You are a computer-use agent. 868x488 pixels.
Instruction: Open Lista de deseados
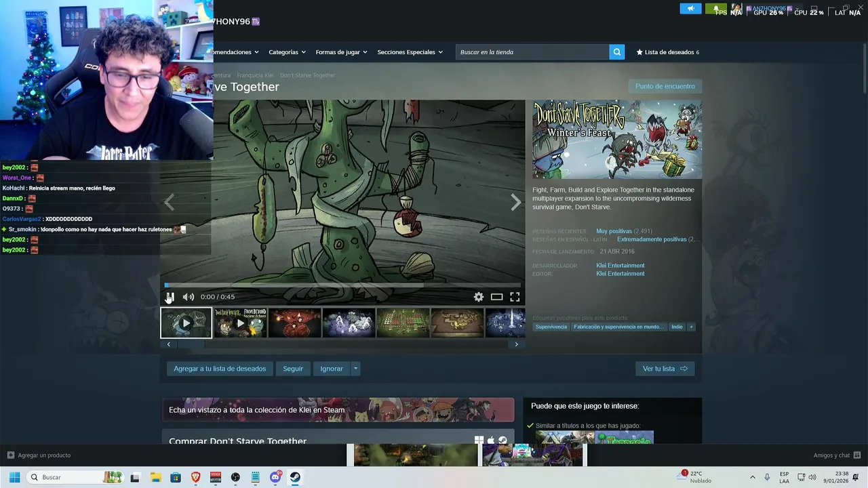coord(668,52)
